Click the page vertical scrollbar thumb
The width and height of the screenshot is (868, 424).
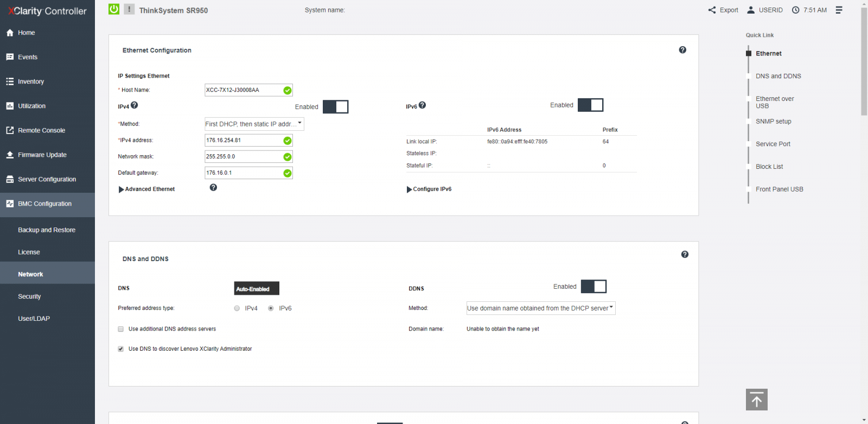tap(864, 61)
